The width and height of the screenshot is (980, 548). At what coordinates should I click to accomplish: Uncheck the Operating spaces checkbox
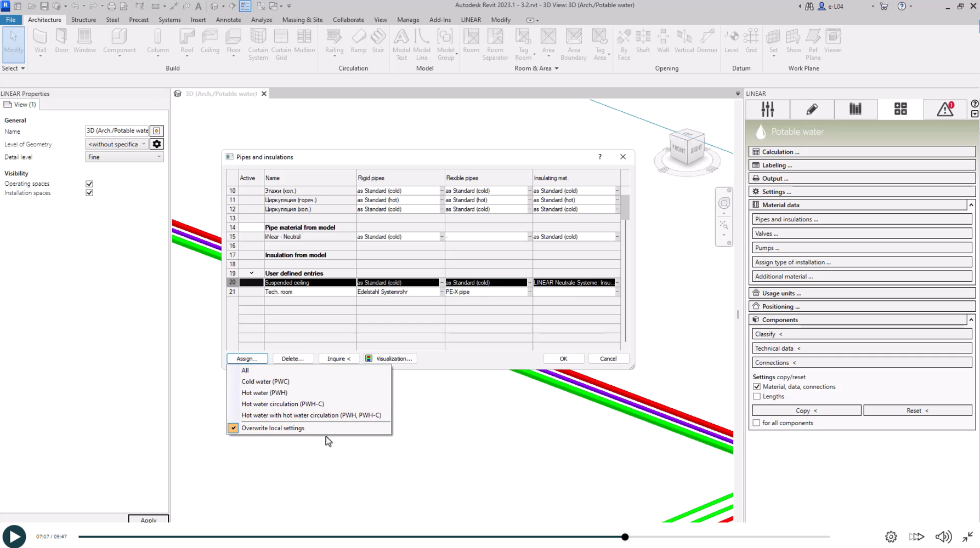pos(89,184)
